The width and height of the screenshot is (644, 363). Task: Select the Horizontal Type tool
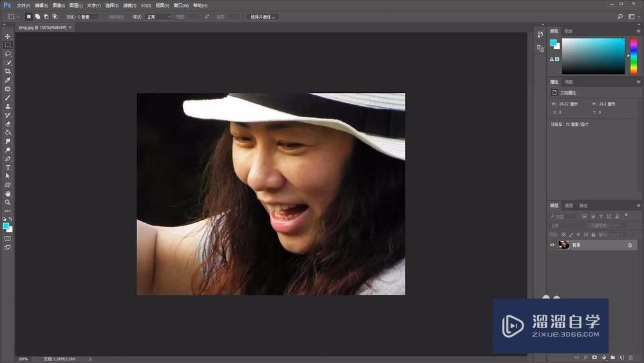8,168
